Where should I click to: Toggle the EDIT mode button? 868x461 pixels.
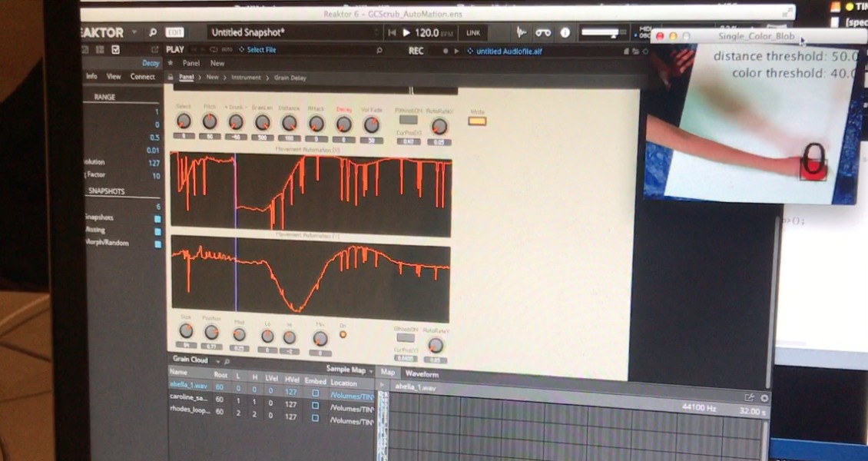(174, 32)
